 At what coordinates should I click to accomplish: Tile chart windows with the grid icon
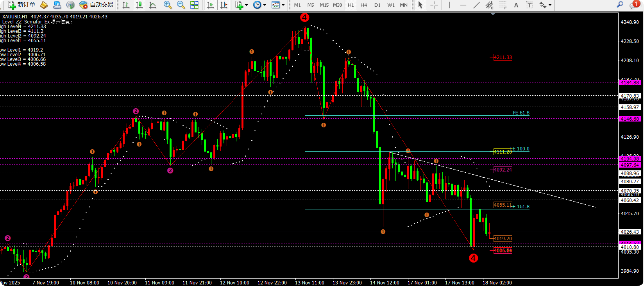click(194, 5)
